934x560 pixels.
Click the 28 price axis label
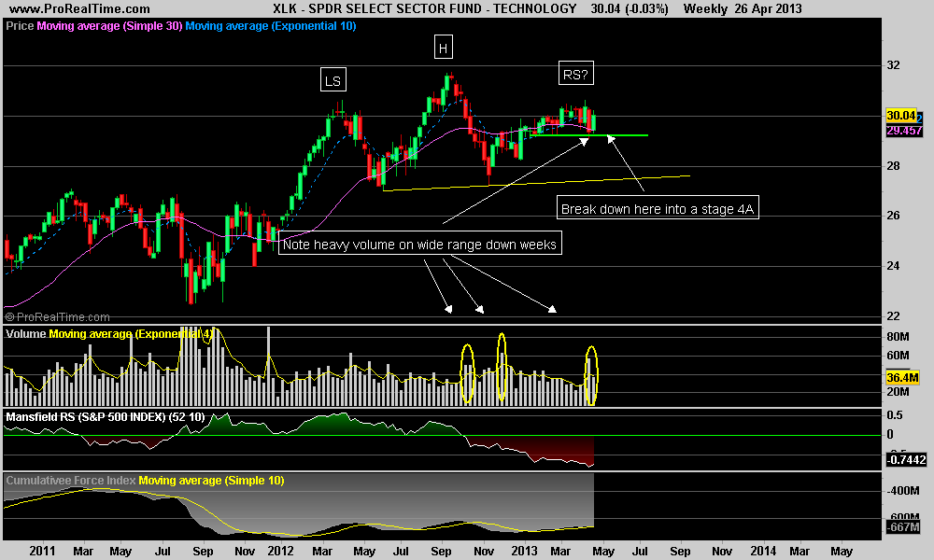click(893, 166)
